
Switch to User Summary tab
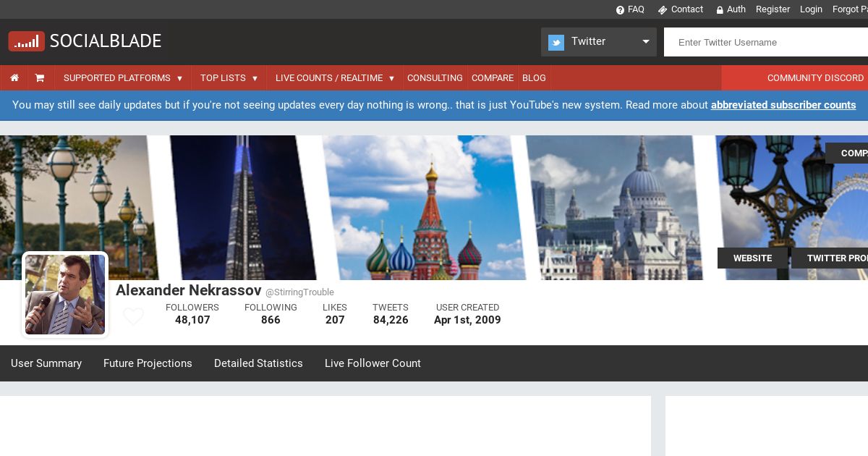46,363
